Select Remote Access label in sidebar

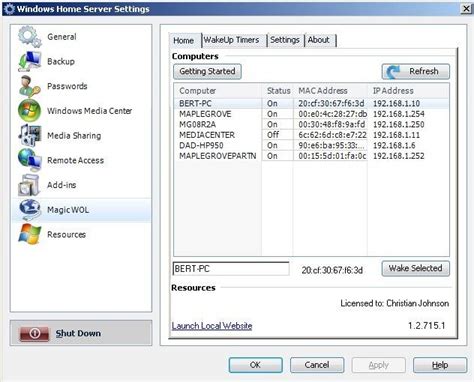pos(75,160)
